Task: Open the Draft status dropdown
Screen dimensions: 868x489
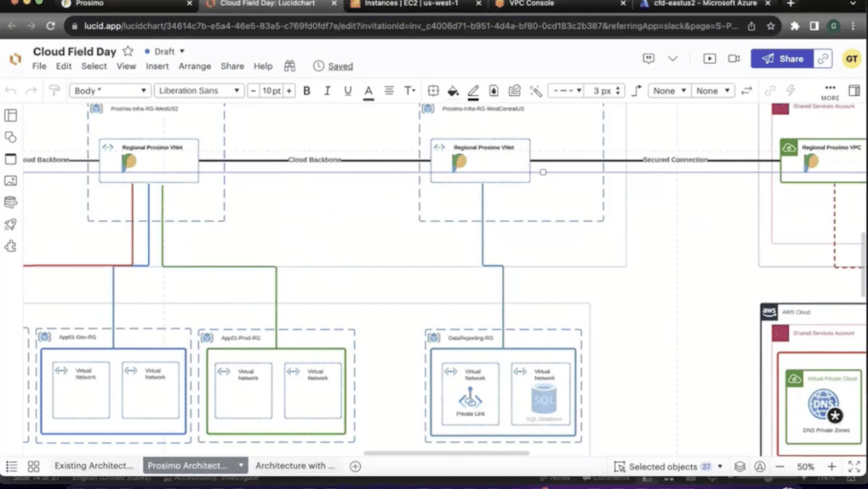Action: [164, 51]
